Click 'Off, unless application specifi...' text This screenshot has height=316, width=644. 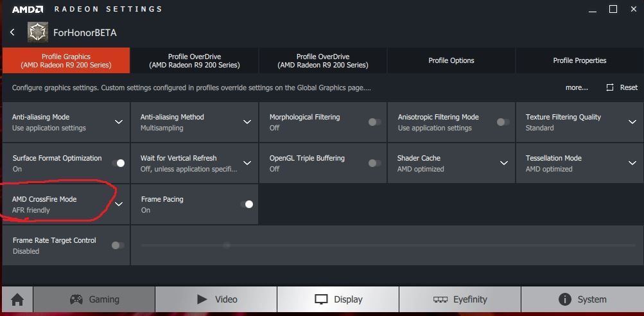click(189, 169)
